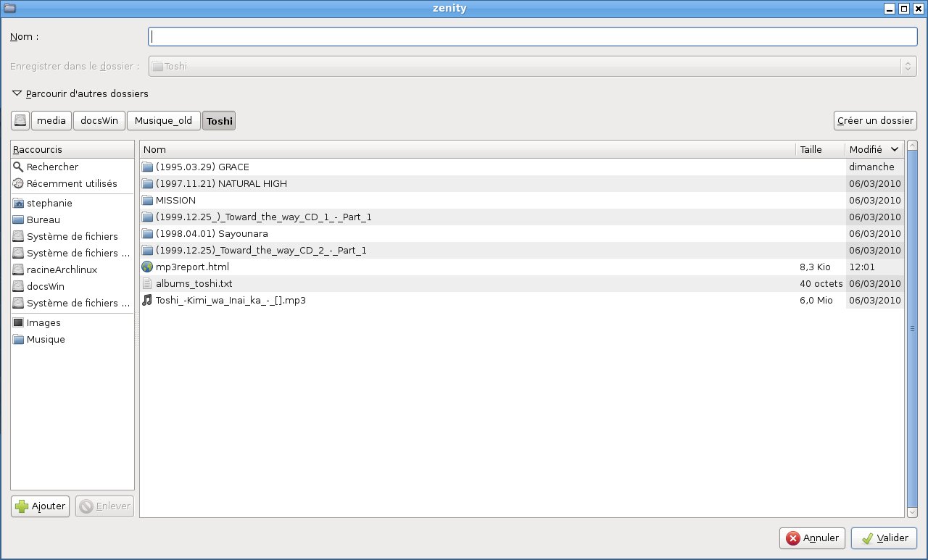Click the Créer un dossier button

click(x=875, y=121)
